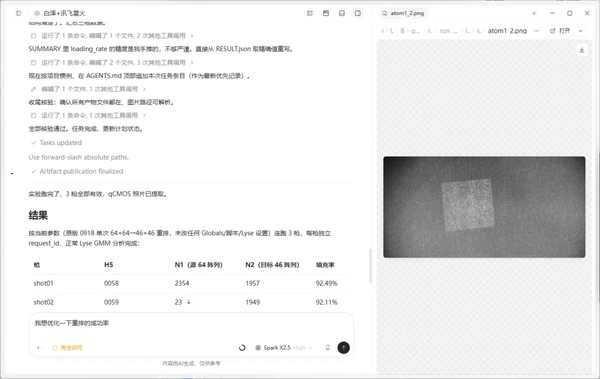The width and height of the screenshot is (600, 379).
Task: Click the 'run ...' breadcrumb folder
Action: click(448, 31)
